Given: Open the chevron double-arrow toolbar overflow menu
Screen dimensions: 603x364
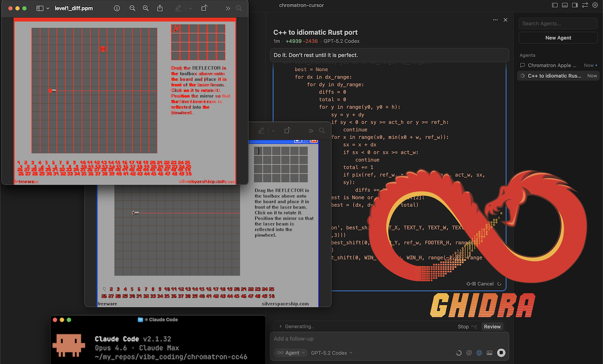Looking at the screenshot, I should 228,8.
